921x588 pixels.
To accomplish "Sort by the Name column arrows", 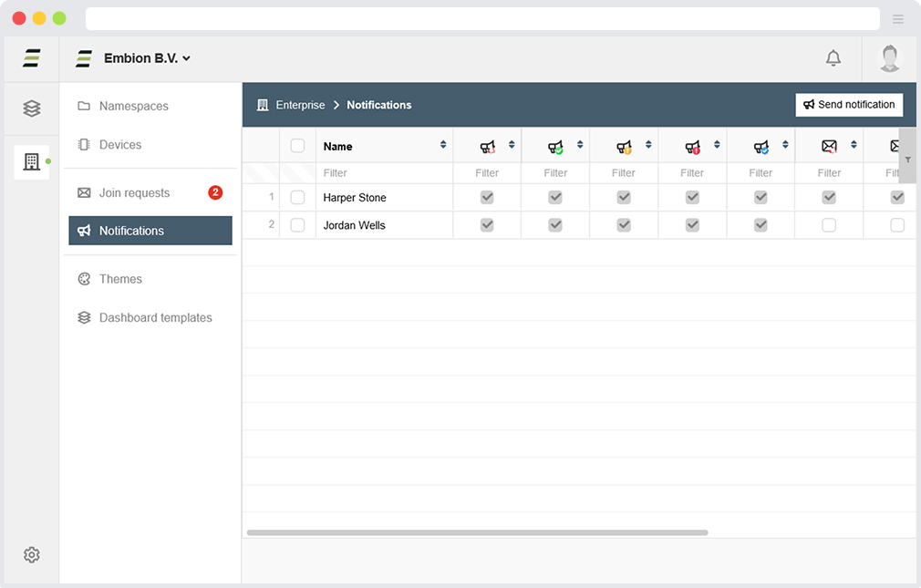I will pyautogui.click(x=443, y=146).
